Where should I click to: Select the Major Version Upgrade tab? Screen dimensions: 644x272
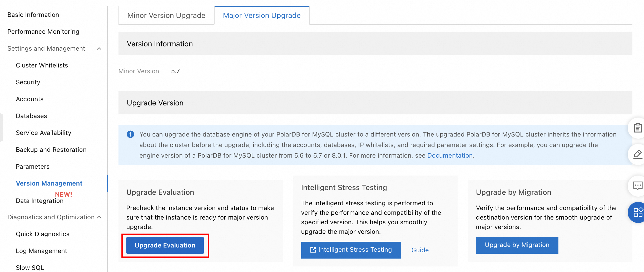[x=261, y=16]
